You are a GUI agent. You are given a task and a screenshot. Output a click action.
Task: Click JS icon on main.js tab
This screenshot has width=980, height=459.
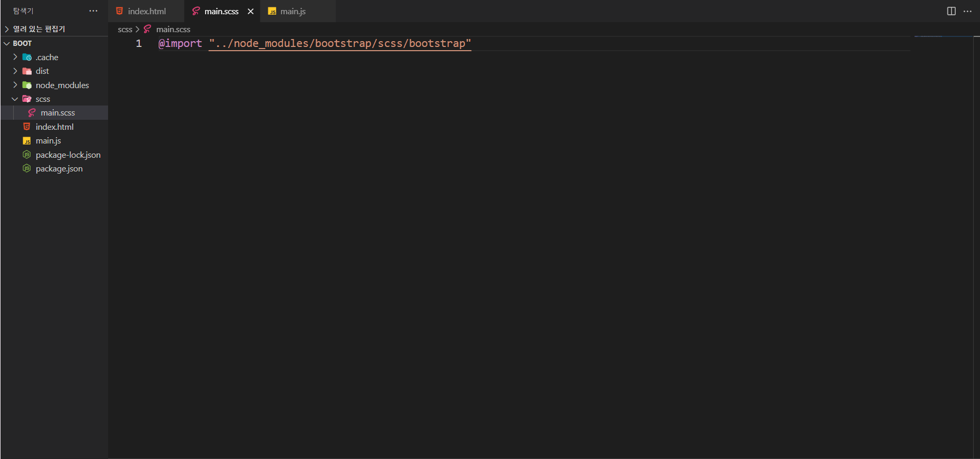(272, 11)
